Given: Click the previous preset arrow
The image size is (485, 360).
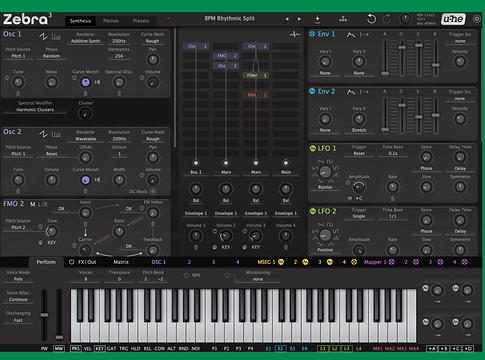Looking at the screenshot, I should pos(287,19).
